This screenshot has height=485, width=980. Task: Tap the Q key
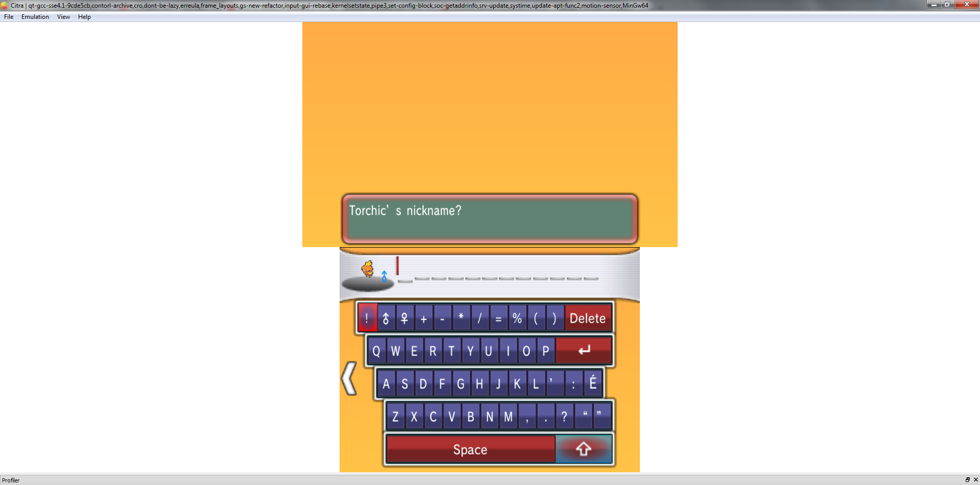tap(376, 351)
